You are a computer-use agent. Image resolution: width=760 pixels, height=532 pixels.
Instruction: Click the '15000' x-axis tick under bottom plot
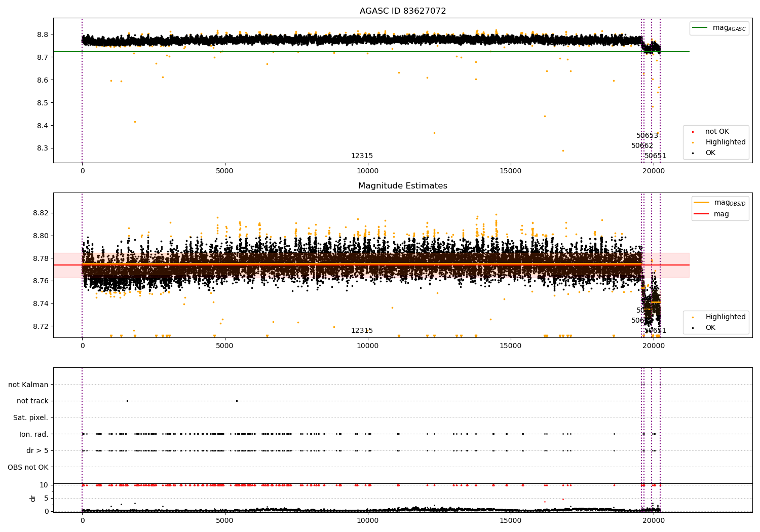511,521
